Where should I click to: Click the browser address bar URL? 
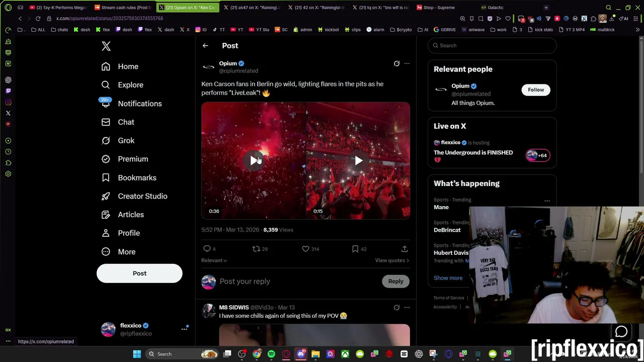coord(110,19)
